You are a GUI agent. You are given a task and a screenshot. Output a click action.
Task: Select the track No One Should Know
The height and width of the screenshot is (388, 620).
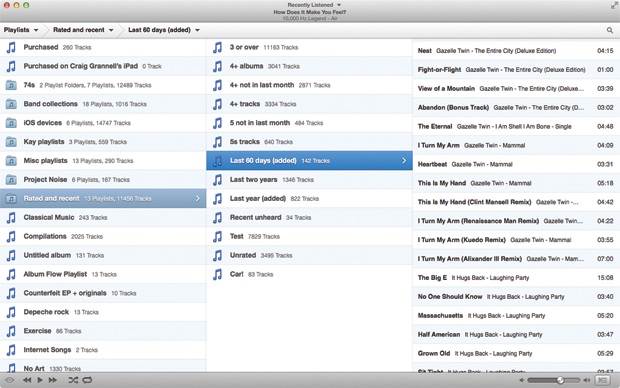click(516, 297)
